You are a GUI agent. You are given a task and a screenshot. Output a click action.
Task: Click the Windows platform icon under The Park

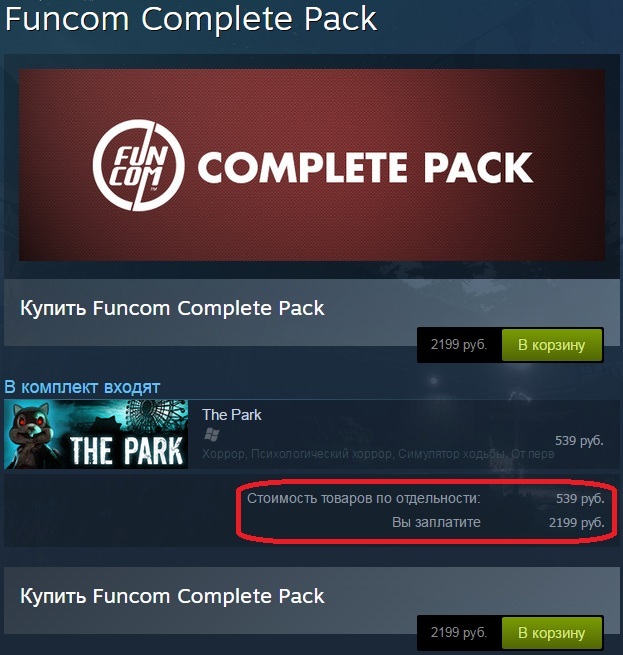211,435
